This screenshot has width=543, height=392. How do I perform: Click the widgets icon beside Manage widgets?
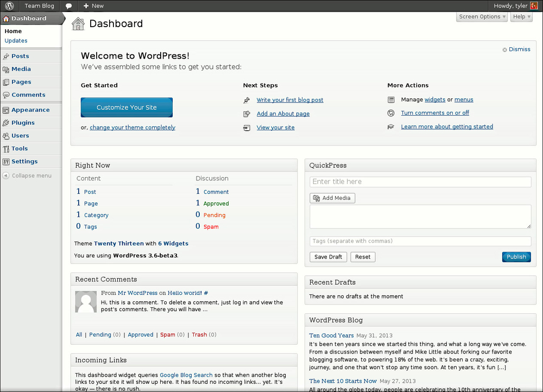391,100
